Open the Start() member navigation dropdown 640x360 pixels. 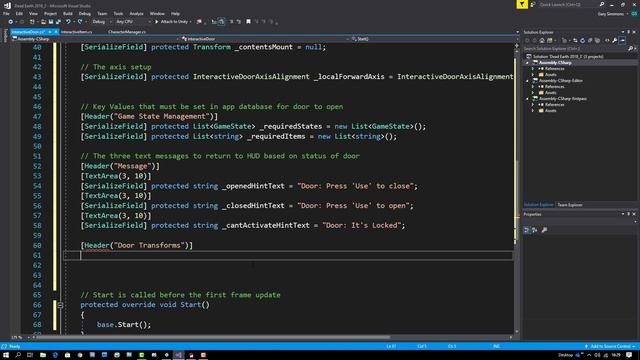[x=433, y=39]
